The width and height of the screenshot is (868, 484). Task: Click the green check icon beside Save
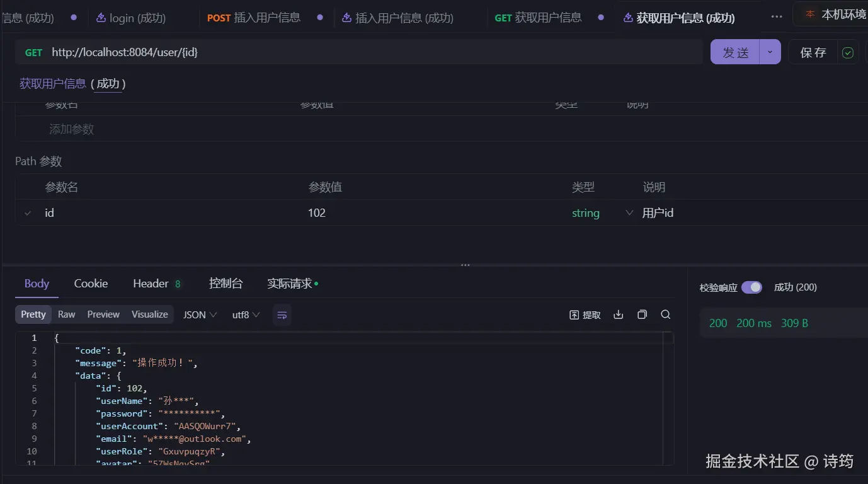[848, 52]
